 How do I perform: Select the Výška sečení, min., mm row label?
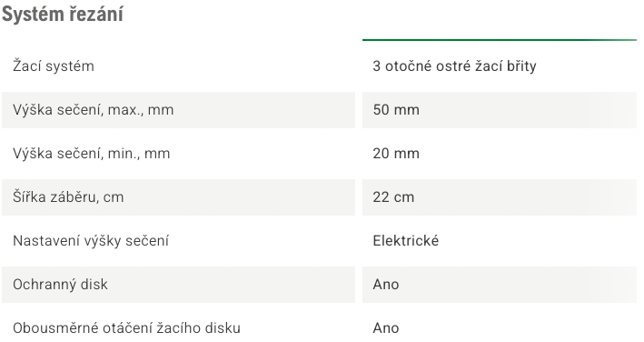click(x=91, y=154)
